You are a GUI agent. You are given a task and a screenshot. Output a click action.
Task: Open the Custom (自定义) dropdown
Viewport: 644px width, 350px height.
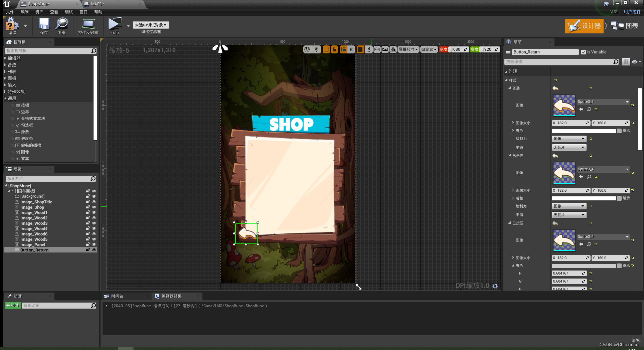pos(429,49)
